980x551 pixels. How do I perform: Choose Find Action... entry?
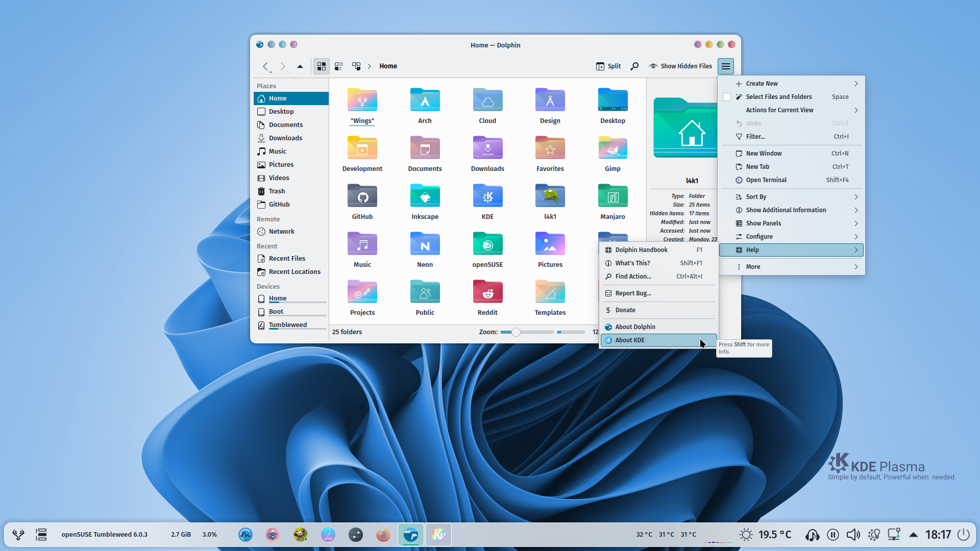pos(659,277)
